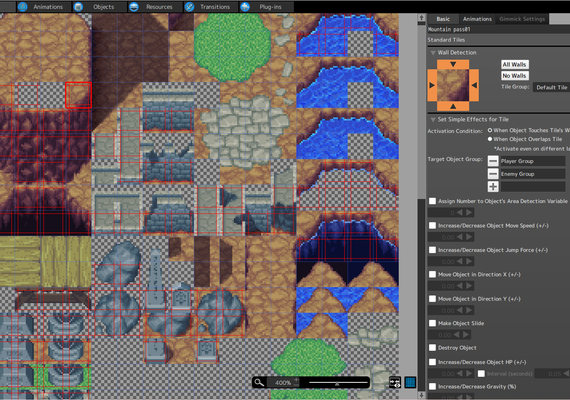
Task: Tick the Interval (seconds) checkbox
Action: click(x=481, y=373)
